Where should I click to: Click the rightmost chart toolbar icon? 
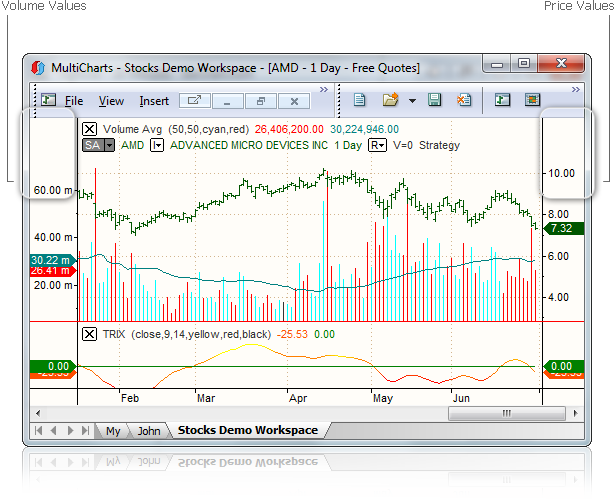[532, 100]
